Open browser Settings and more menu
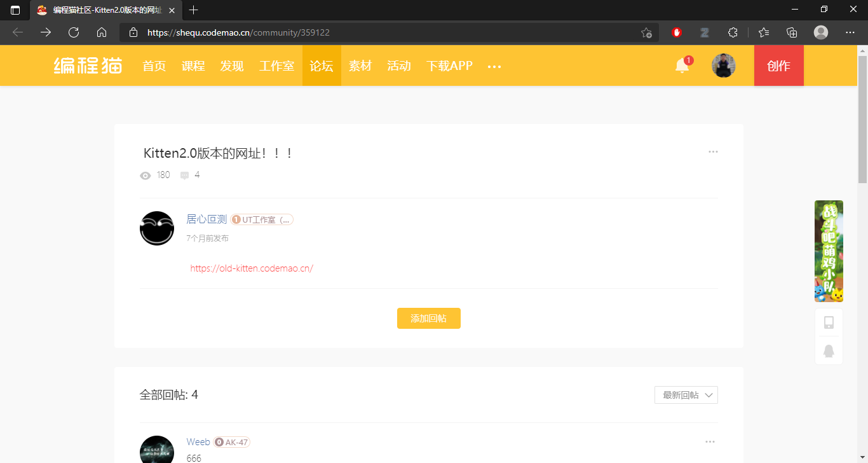This screenshot has height=463, width=868. point(850,32)
